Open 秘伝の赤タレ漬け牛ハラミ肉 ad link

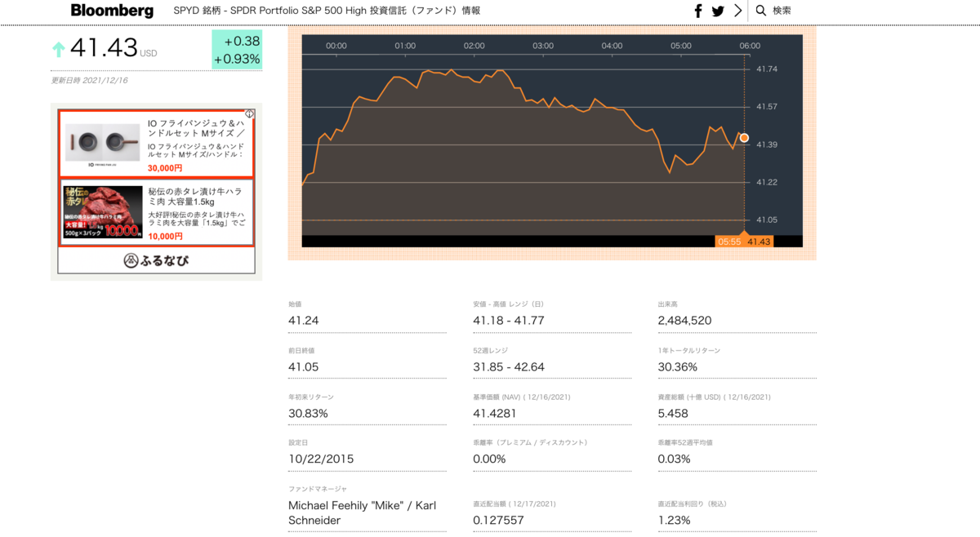coord(195,197)
